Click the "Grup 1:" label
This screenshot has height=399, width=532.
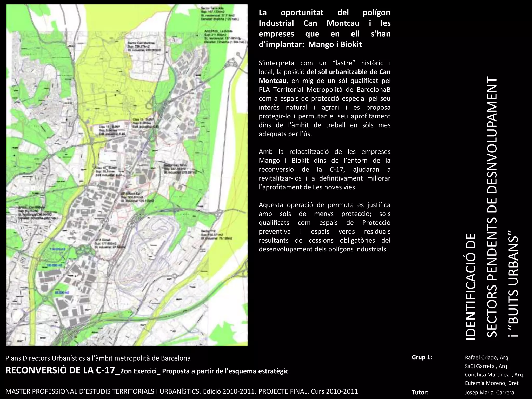pyautogui.click(x=422, y=357)
